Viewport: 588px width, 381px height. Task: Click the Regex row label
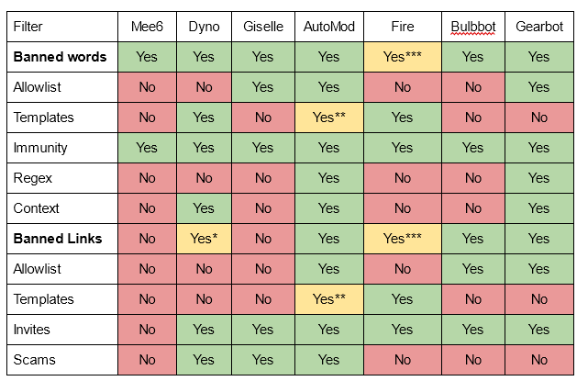coord(32,178)
